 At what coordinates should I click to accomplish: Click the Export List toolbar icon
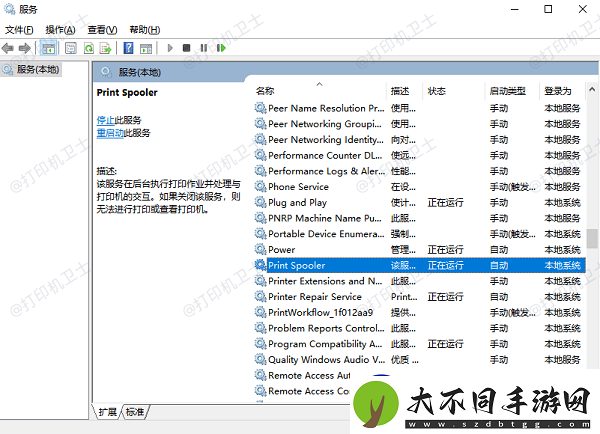[x=106, y=48]
